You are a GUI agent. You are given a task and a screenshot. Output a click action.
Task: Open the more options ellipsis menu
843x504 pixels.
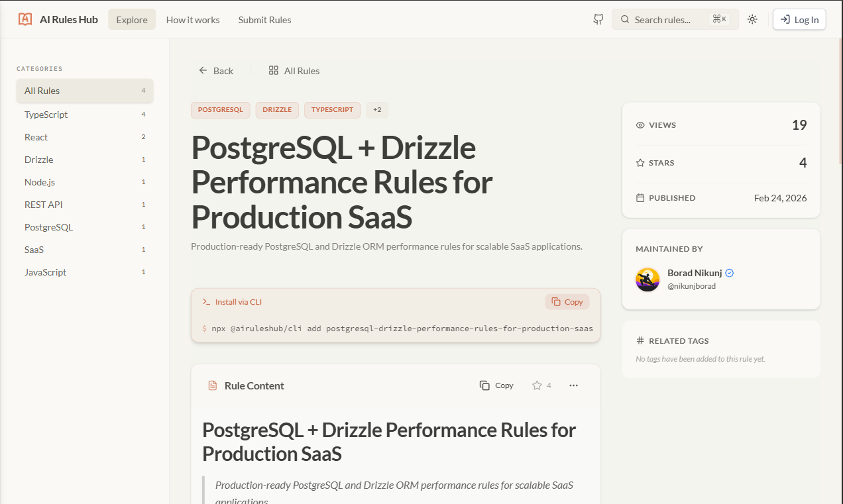(573, 385)
